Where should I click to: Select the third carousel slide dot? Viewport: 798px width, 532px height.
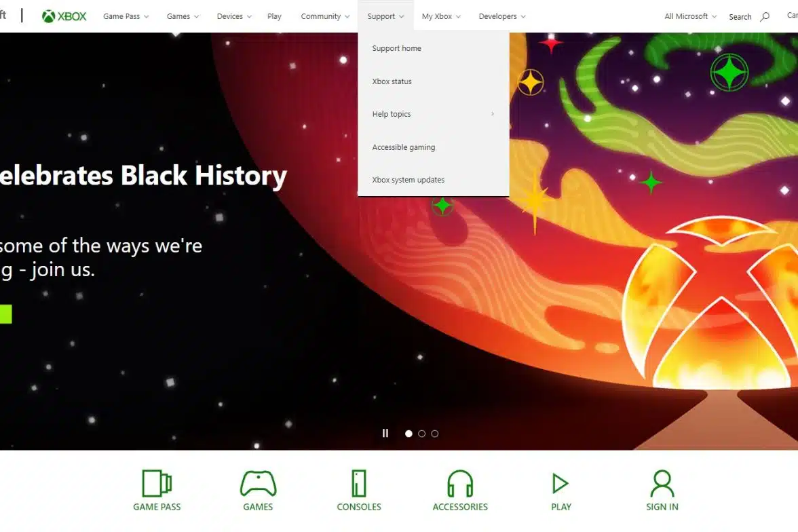point(434,434)
